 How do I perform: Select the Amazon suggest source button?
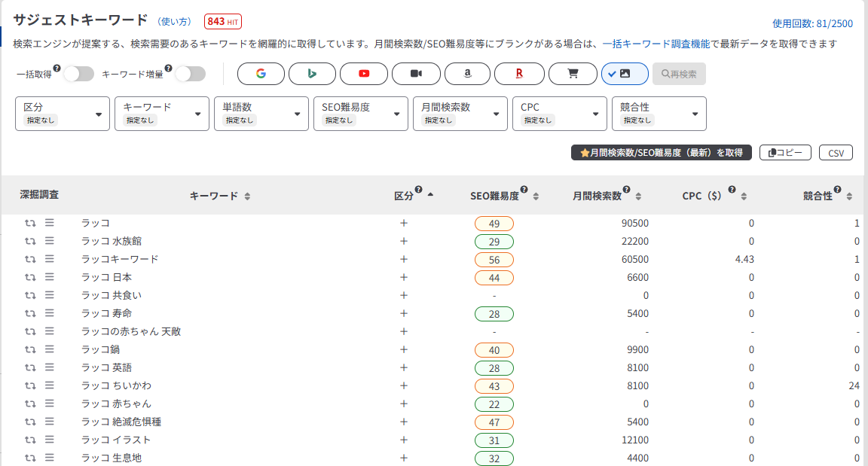467,74
